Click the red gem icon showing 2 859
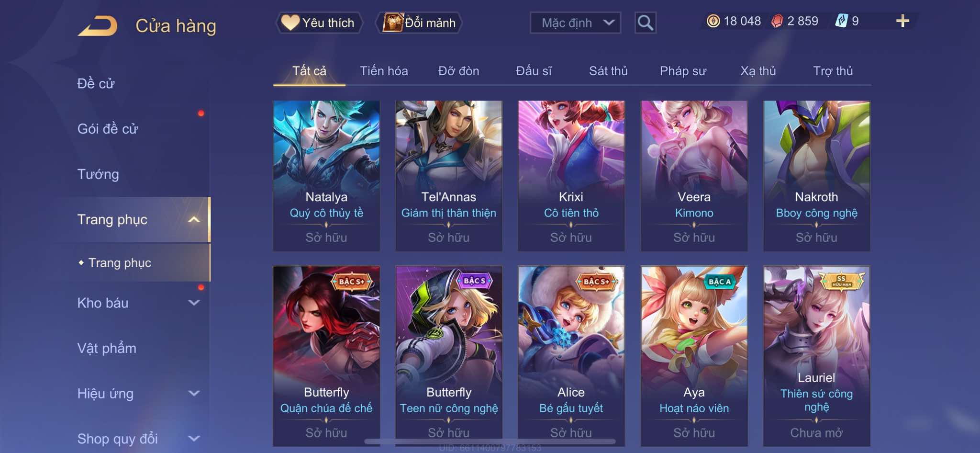This screenshot has width=980, height=453. (x=777, y=21)
